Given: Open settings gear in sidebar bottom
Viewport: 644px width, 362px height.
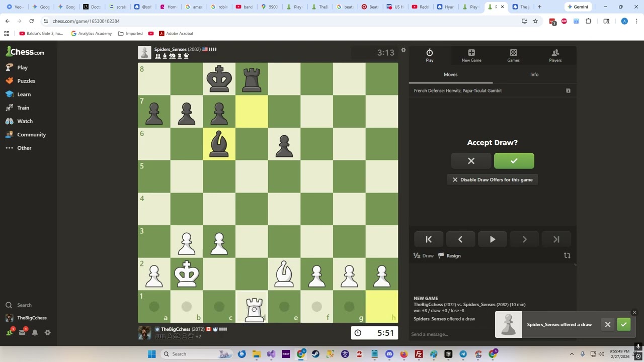Looking at the screenshot, I should (x=47, y=332).
